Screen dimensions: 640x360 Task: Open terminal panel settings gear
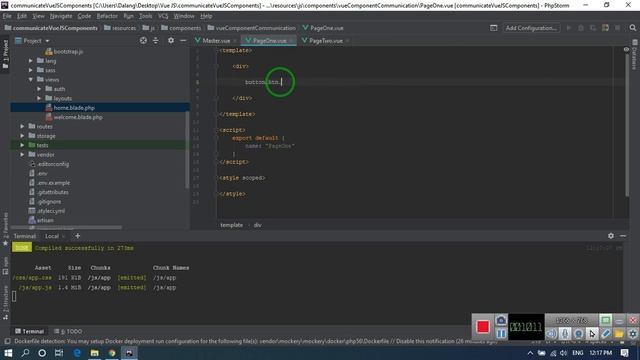pyautogui.click(x=611, y=236)
